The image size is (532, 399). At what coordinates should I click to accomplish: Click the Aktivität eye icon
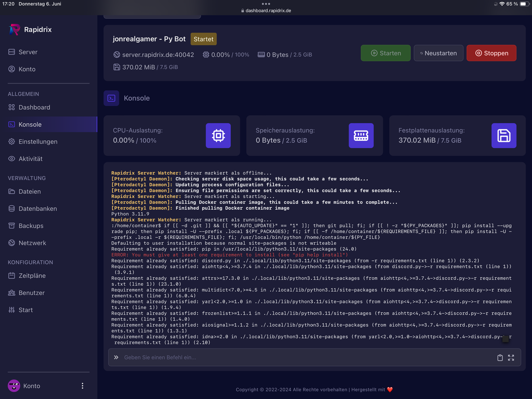click(11, 159)
